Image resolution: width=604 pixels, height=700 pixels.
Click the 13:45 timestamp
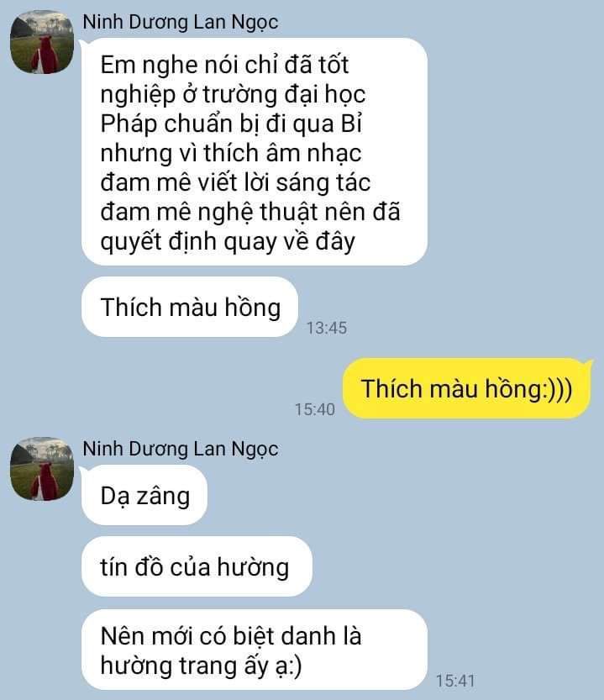[x=326, y=328]
